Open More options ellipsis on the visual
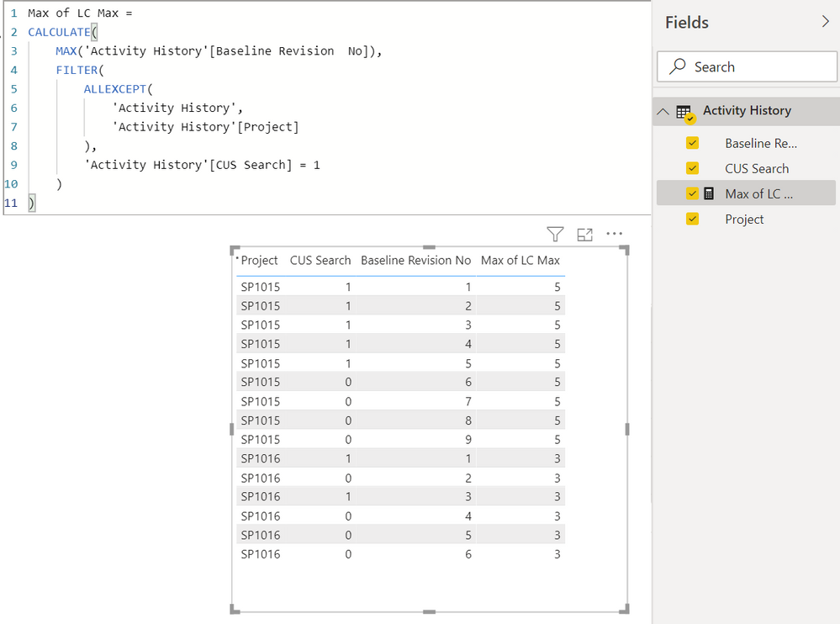Viewport: 840px width, 624px height. coord(614,234)
